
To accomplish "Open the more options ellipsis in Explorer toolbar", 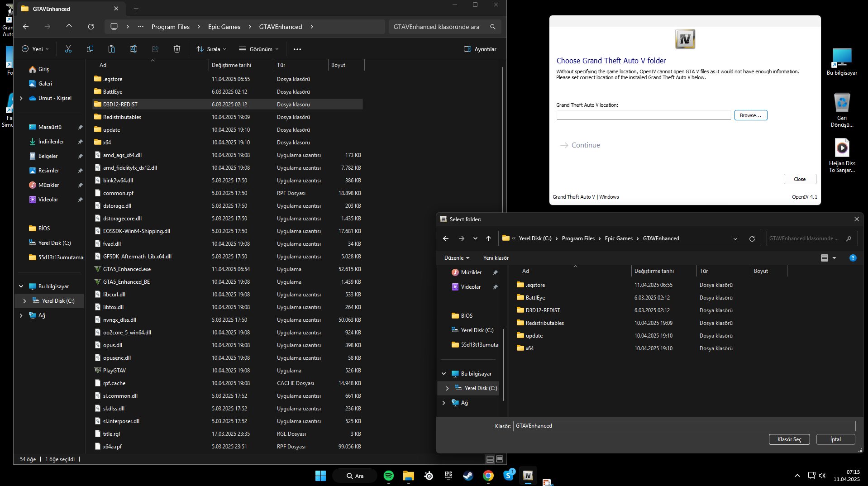I will click(297, 49).
